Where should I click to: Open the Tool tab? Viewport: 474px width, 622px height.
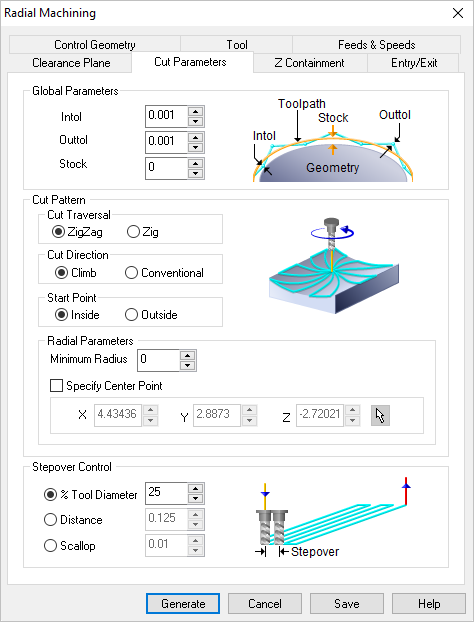tap(237, 44)
